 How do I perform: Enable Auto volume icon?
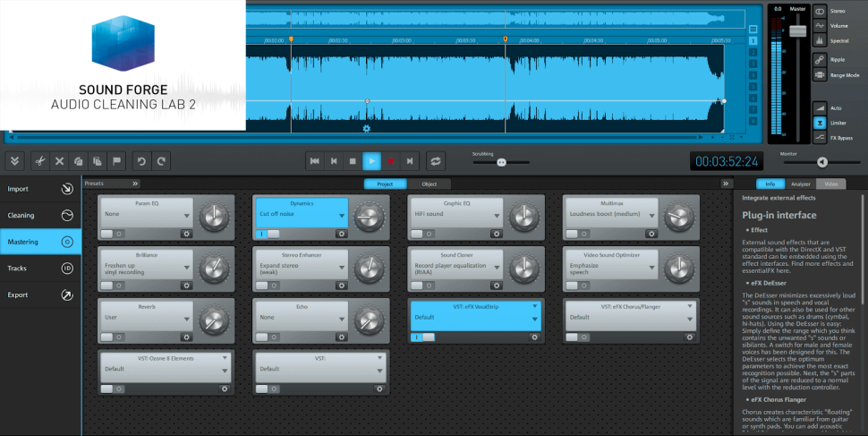click(x=820, y=108)
